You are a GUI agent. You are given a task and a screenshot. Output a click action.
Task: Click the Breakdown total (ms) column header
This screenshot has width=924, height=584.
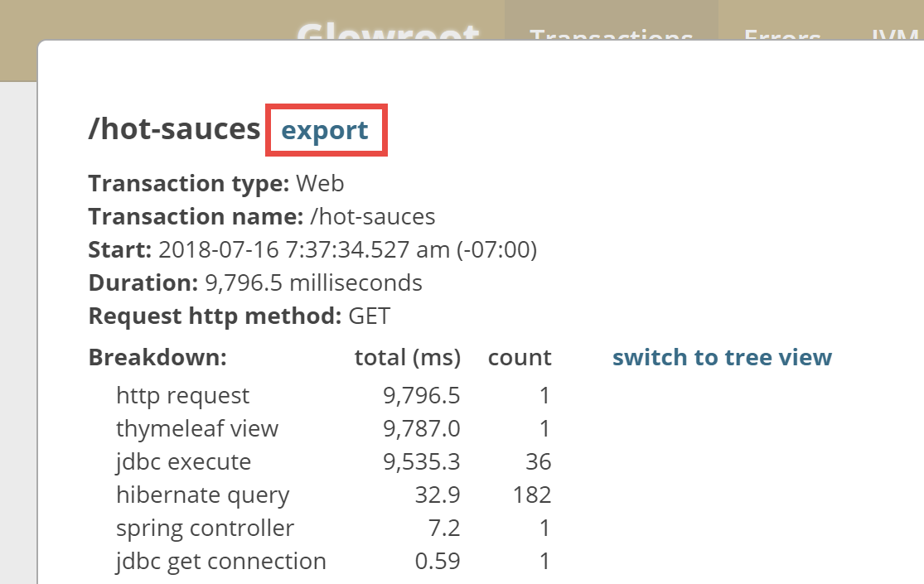pos(408,357)
